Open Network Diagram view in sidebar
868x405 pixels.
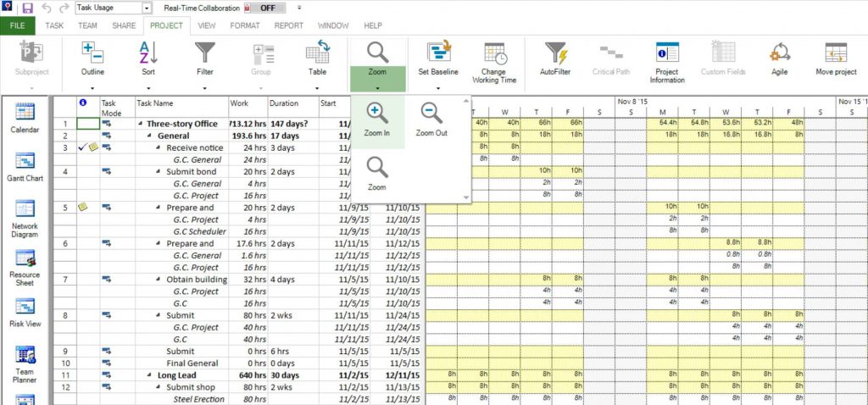pos(25,219)
